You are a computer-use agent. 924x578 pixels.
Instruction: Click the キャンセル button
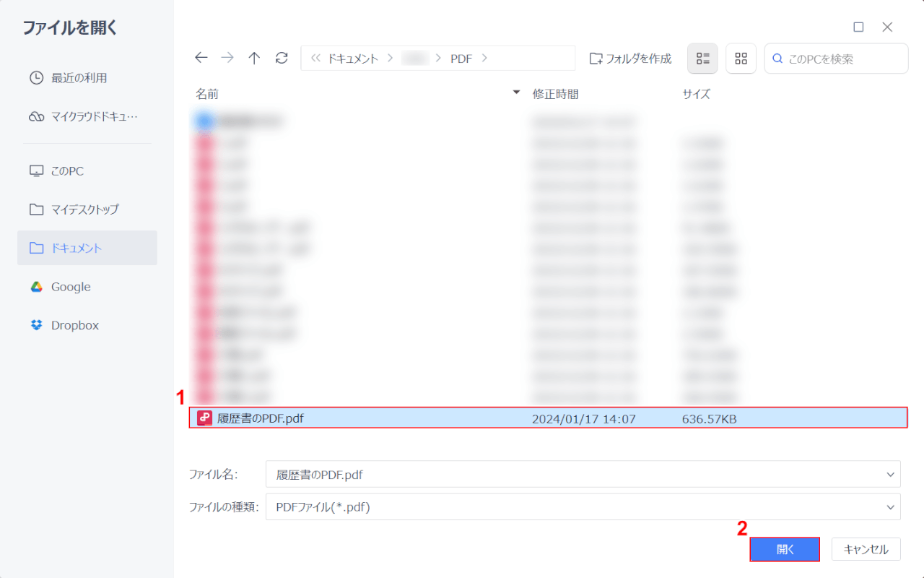point(866,549)
